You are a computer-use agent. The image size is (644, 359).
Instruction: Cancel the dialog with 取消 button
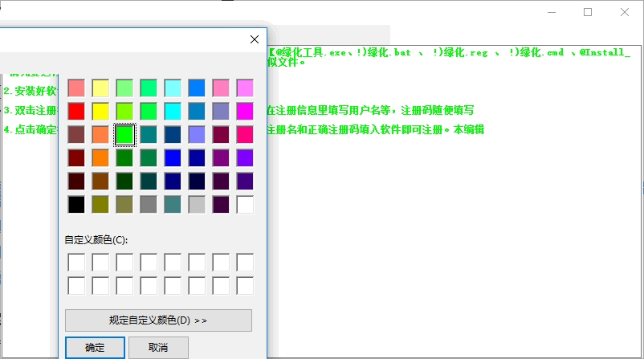click(158, 348)
